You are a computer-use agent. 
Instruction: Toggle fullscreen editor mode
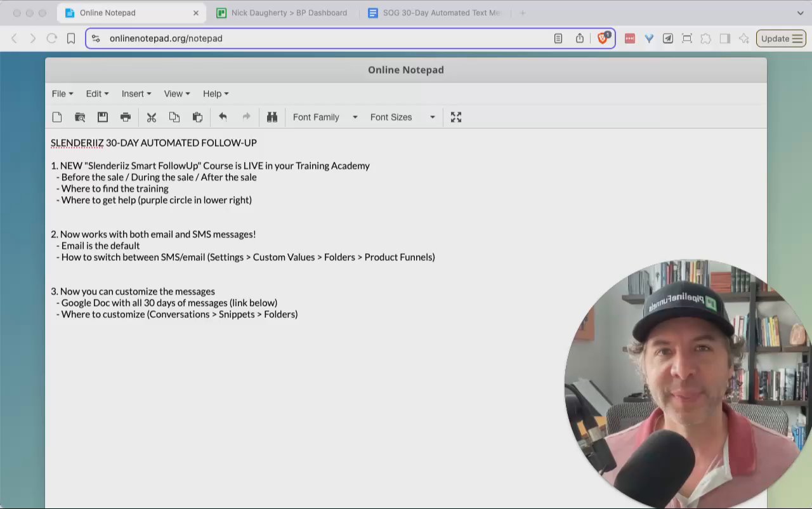pyautogui.click(x=456, y=117)
